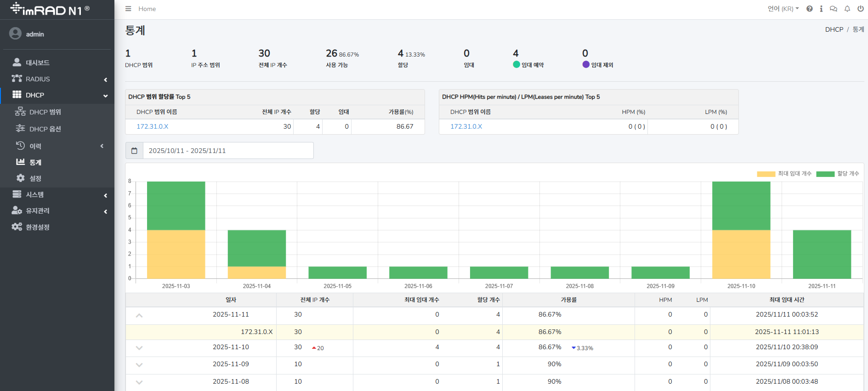Click the admin user avatar icon

16,34
